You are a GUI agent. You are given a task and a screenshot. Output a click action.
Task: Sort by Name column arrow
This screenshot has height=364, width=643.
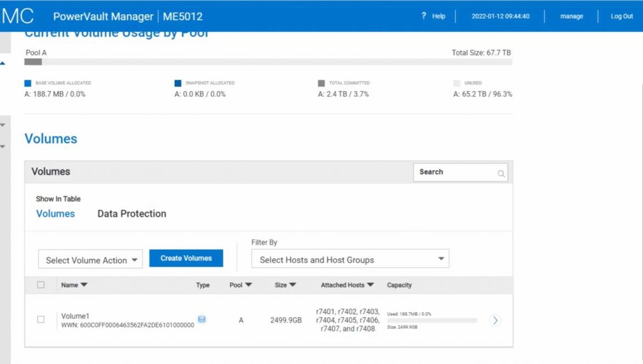[84, 284]
